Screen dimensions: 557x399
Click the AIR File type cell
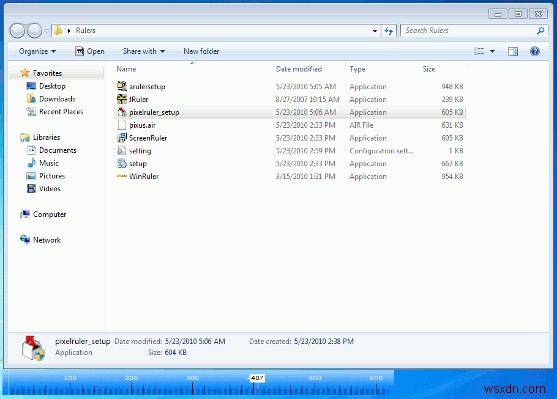(x=361, y=125)
